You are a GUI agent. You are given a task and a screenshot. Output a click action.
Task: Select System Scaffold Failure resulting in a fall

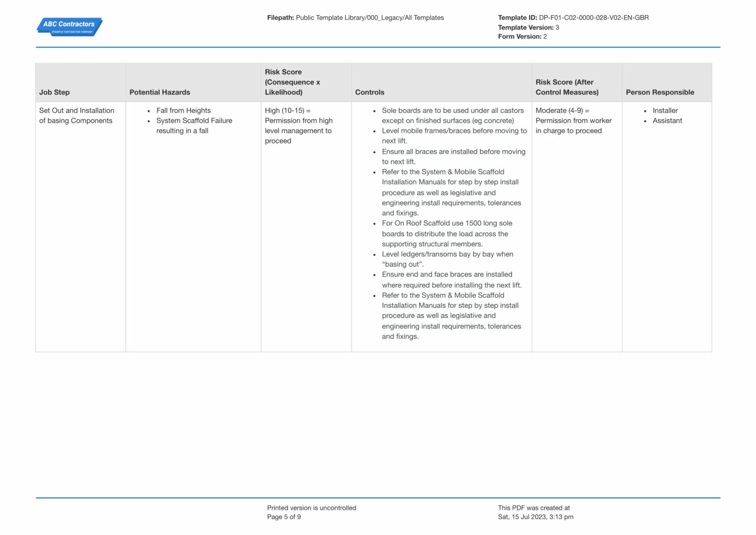pyautogui.click(x=194, y=126)
